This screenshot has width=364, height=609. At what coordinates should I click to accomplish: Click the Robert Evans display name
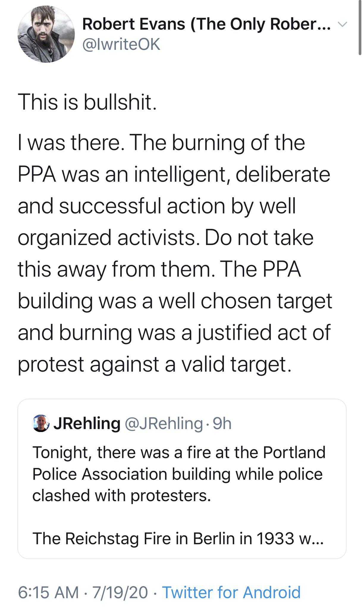click(x=134, y=24)
